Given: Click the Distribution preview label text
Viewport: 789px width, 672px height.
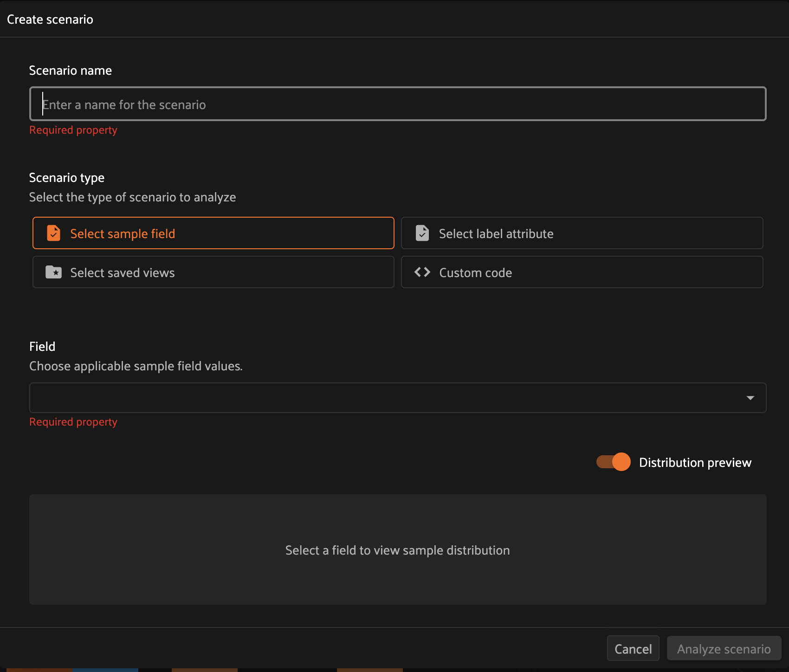Looking at the screenshot, I should [x=695, y=462].
